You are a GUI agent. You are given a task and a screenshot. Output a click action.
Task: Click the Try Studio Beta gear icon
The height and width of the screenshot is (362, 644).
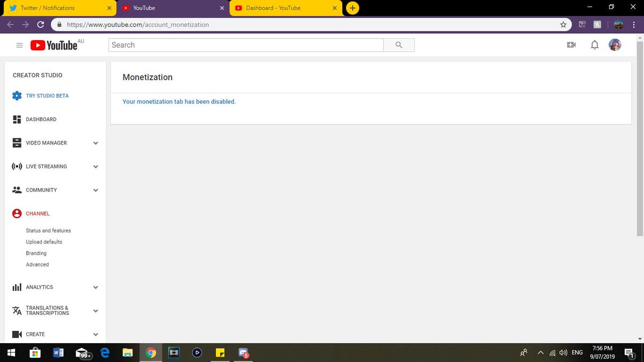tap(17, 96)
